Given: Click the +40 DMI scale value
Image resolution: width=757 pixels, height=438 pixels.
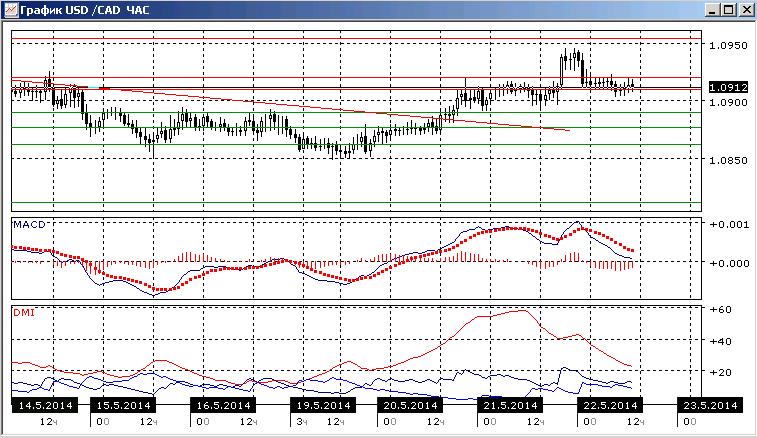Looking at the screenshot, I should [x=720, y=341].
